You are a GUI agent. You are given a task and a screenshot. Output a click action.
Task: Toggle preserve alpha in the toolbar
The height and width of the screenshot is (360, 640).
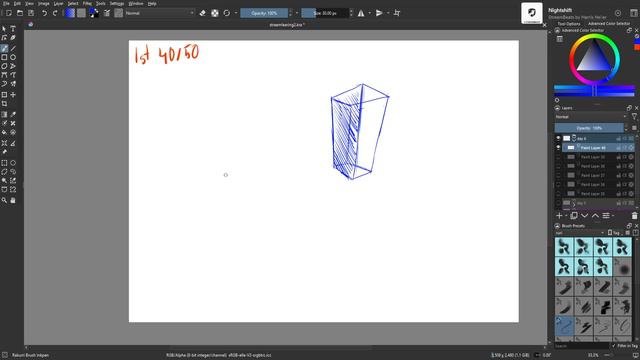[x=215, y=13]
